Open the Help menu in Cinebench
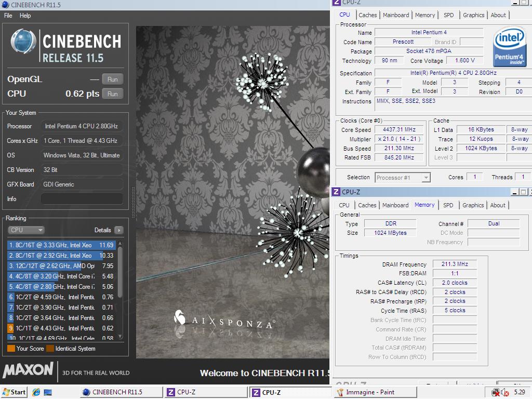532x399 pixels. click(x=25, y=15)
